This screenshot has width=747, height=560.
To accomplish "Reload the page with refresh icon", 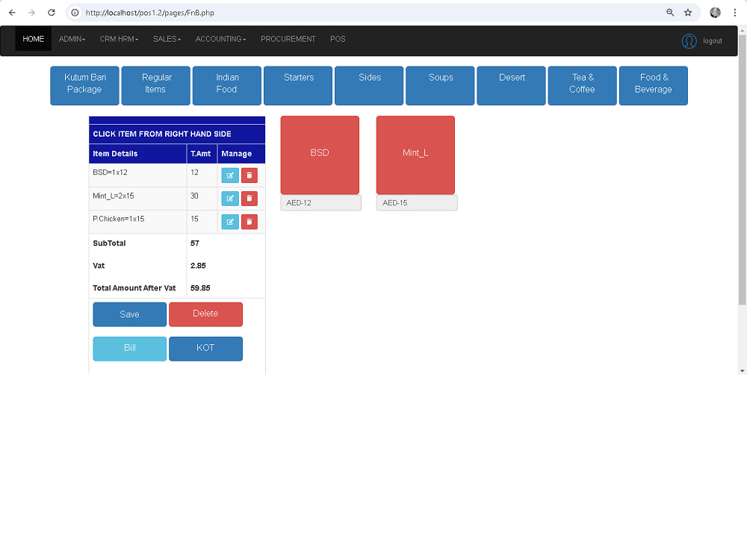I will (52, 13).
